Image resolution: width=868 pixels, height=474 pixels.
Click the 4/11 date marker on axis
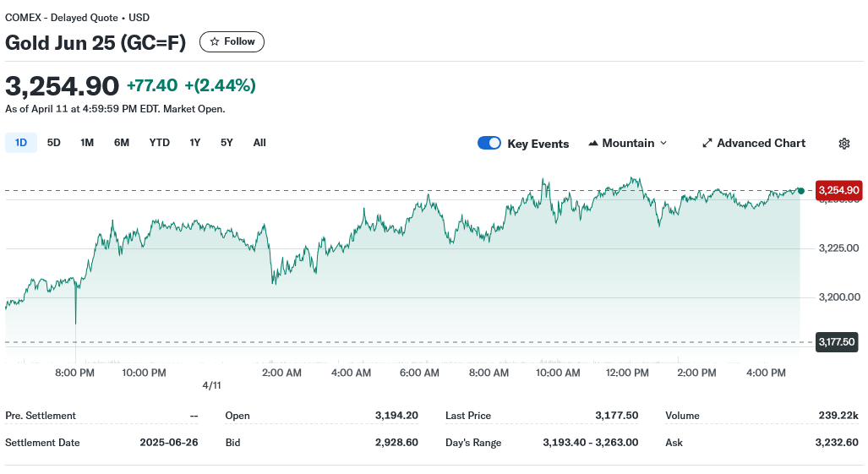[211, 385]
